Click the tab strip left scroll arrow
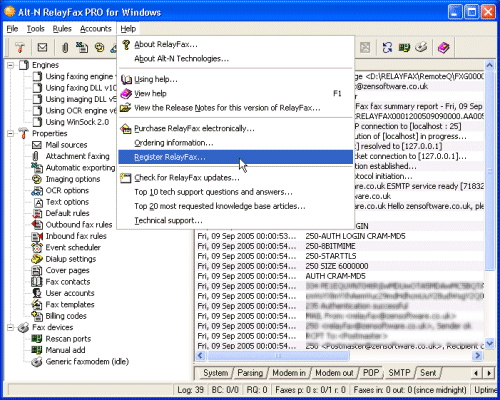Viewport: 500px width, 400px height. coord(476,373)
